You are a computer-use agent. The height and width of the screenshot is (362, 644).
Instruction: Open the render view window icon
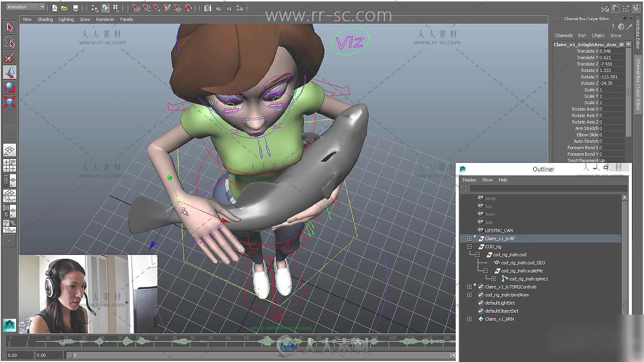209,8
